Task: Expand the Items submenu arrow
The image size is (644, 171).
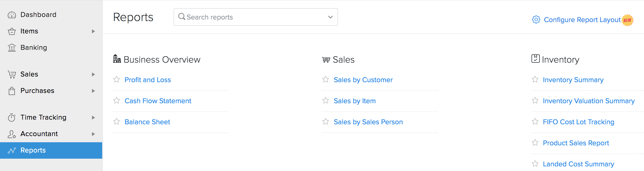Action: [x=93, y=31]
